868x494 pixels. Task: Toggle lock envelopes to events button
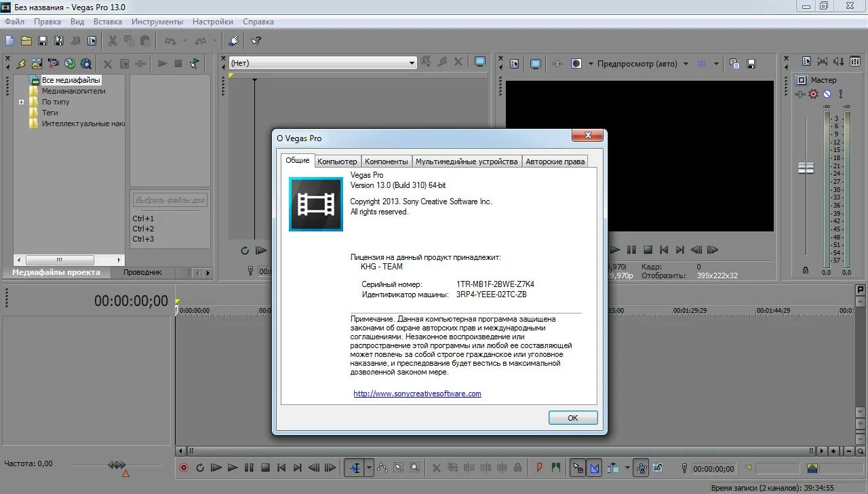tap(641, 468)
